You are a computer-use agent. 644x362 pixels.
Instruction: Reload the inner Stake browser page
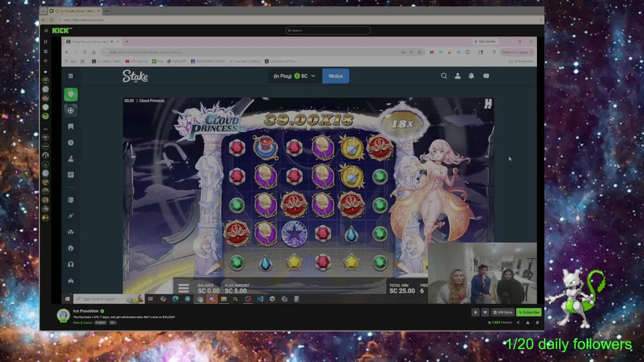point(85,52)
